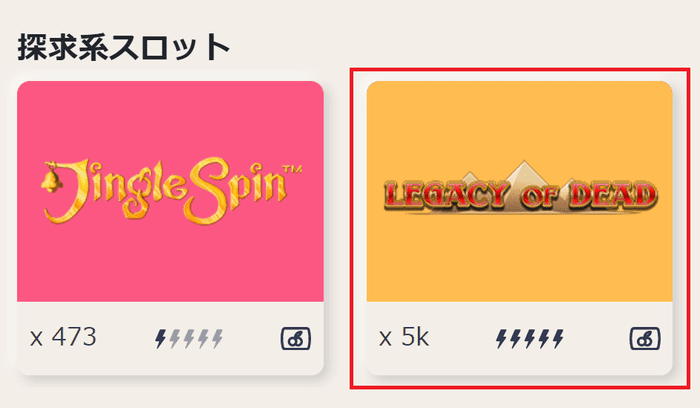700x408 pixels.
Task: Click the cherry slot icon on Jingle Spin card
Action: pos(296,338)
